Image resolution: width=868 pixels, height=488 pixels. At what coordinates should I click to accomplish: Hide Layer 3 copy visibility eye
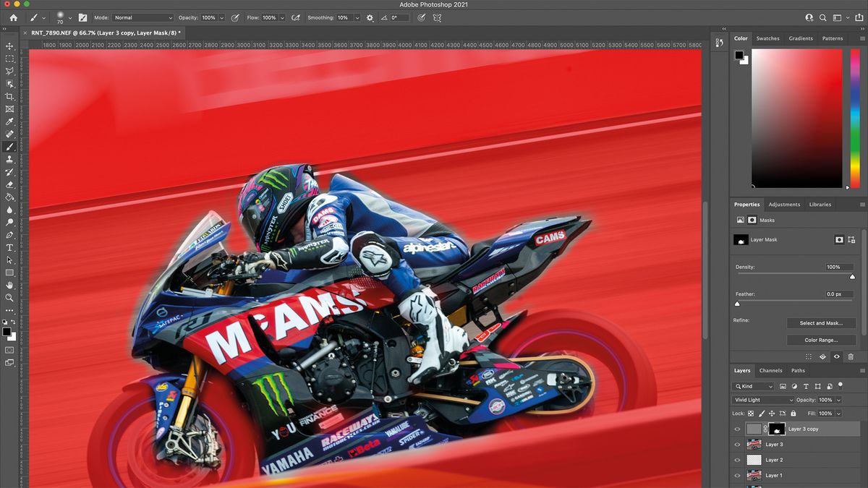737,429
